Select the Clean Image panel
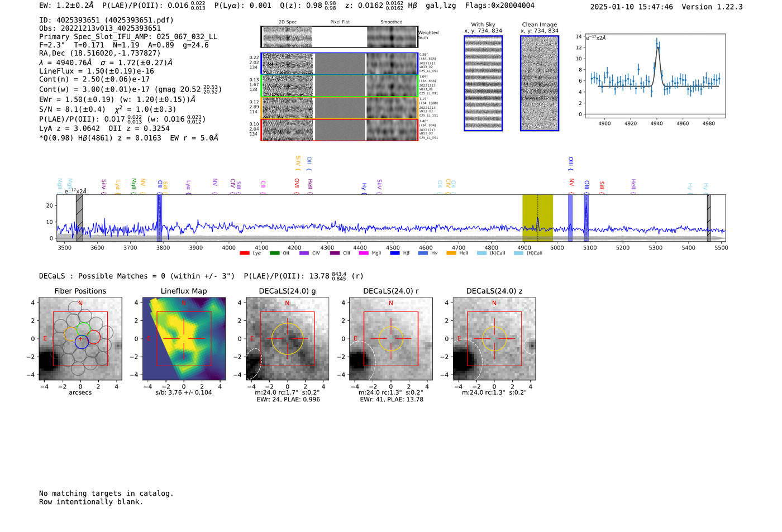Screen dimensions: 782x532 [540, 83]
